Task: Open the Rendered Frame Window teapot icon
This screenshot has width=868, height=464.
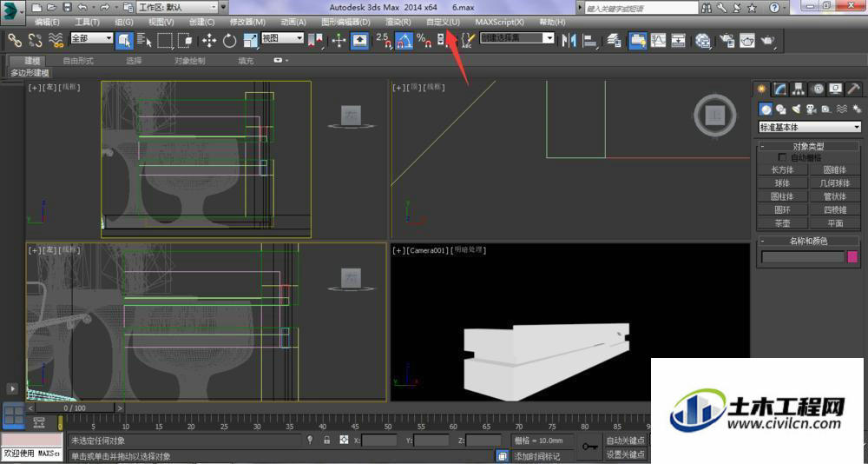Action: [747, 41]
